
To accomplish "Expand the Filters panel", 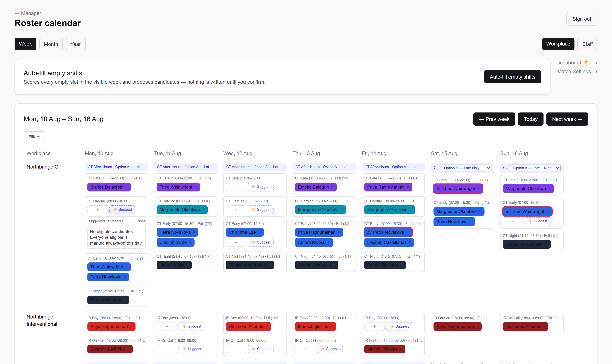I will click(34, 137).
